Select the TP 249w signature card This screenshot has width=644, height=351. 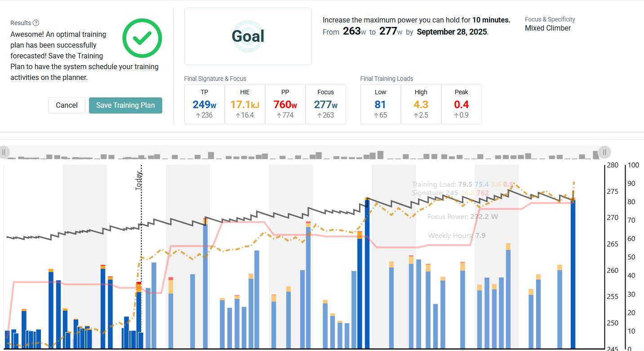[x=204, y=104]
